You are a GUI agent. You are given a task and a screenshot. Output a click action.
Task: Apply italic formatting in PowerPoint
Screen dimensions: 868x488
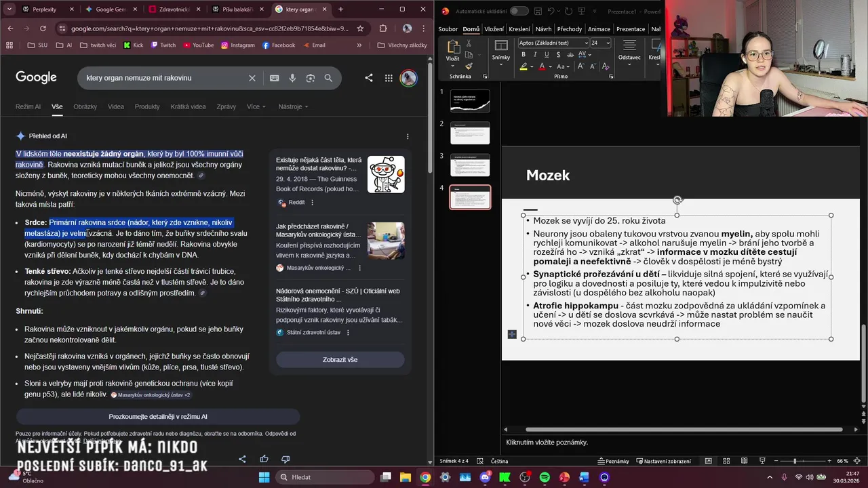(x=534, y=55)
